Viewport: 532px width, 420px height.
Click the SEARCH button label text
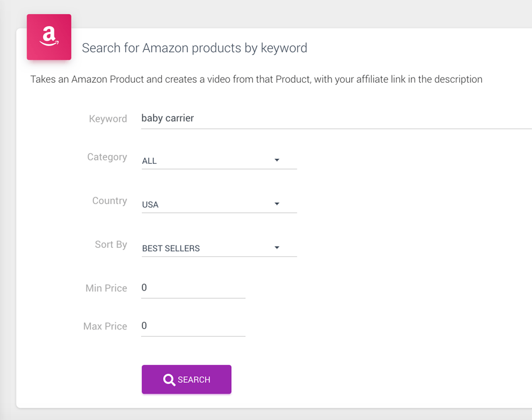[x=194, y=380]
